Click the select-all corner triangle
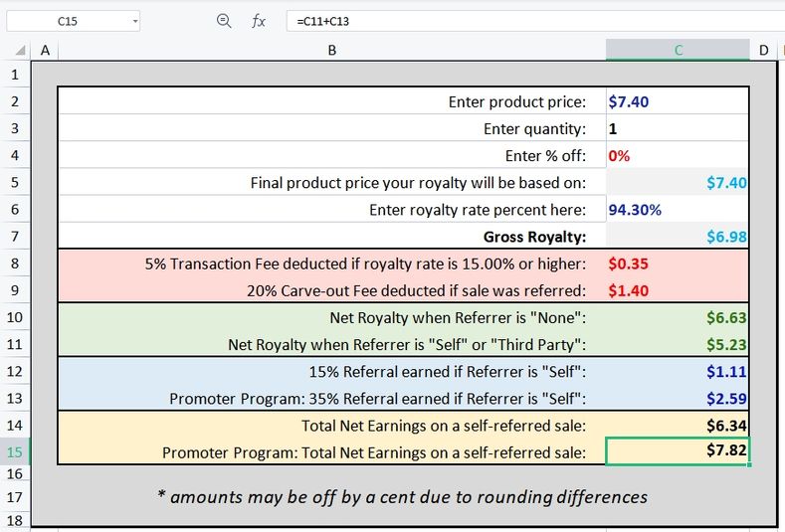Image resolution: width=785 pixels, height=532 pixels. click(20, 50)
